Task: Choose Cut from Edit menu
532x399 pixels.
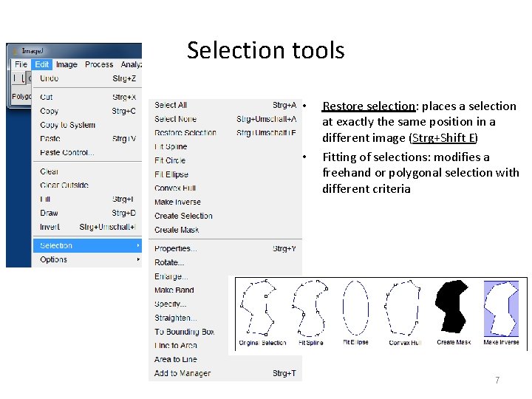Action: 87,97
